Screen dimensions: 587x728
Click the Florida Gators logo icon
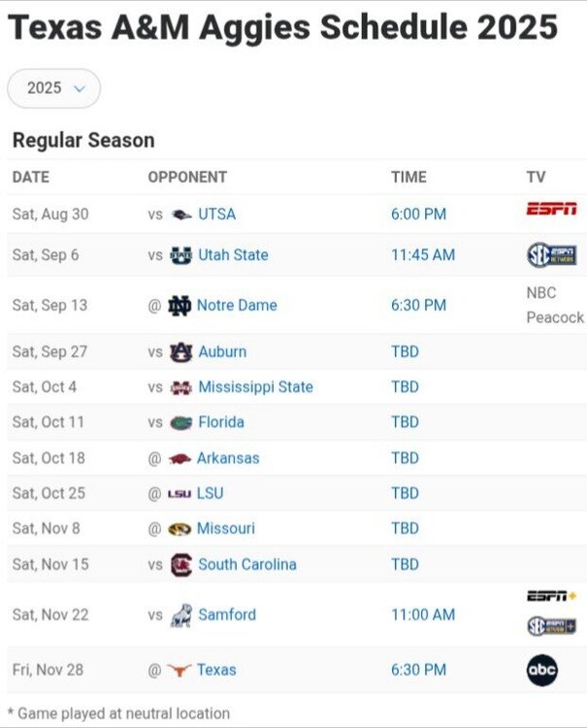[180, 422]
